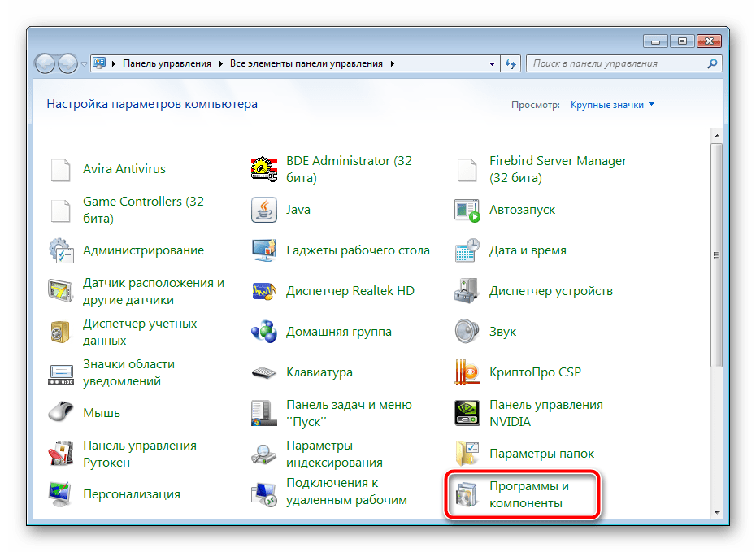Click the Поиск в панели управления field
The image size is (756, 552).
point(616,63)
